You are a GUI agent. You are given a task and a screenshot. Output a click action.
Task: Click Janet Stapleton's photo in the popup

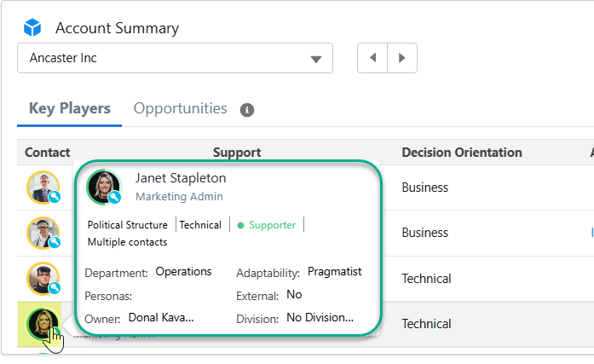click(x=105, y=188)
